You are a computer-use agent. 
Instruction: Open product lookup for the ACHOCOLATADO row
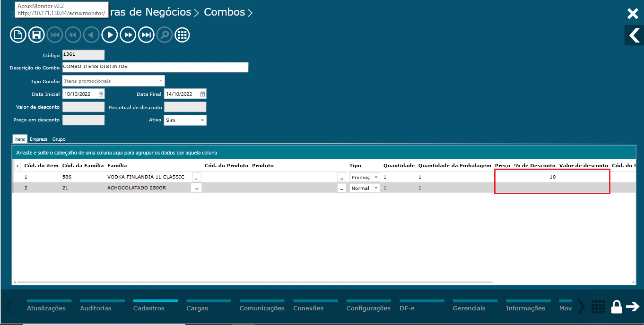click(x=341, y=188)
